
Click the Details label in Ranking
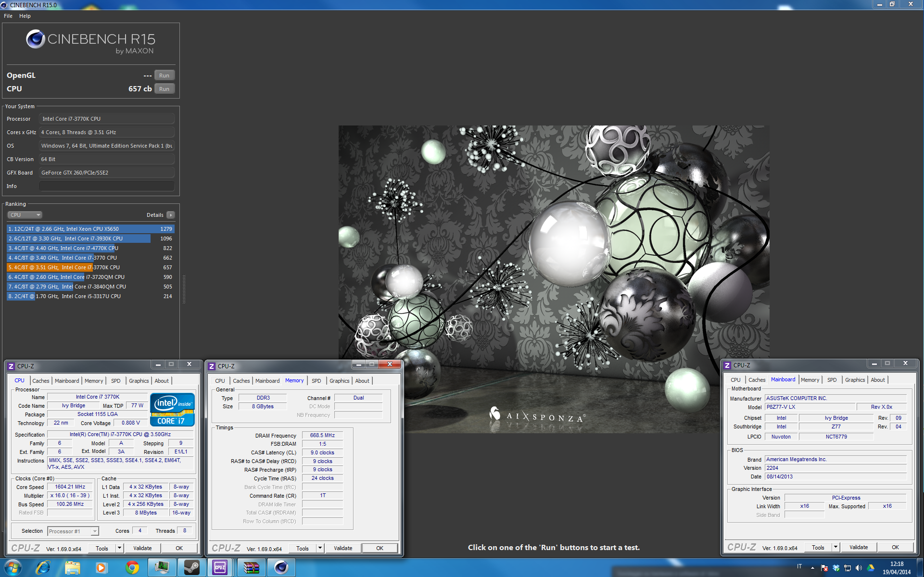tap(155, 215)
